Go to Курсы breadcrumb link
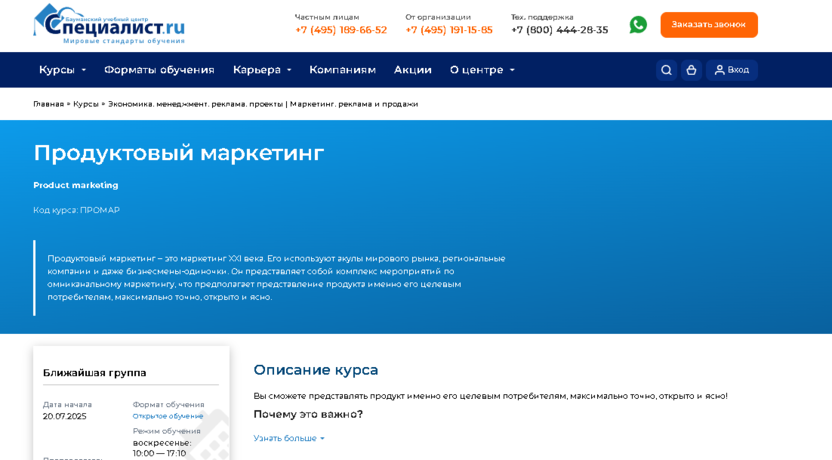 86,104
